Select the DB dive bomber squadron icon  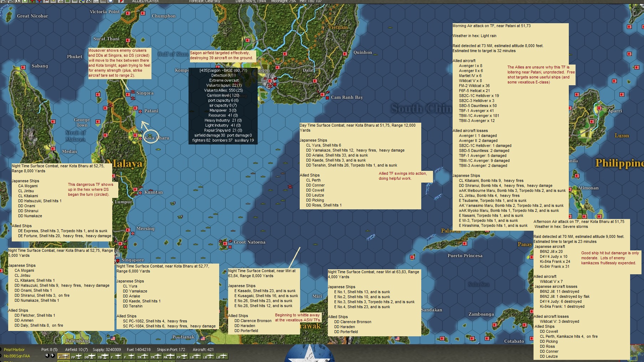(x=89, y=356)
